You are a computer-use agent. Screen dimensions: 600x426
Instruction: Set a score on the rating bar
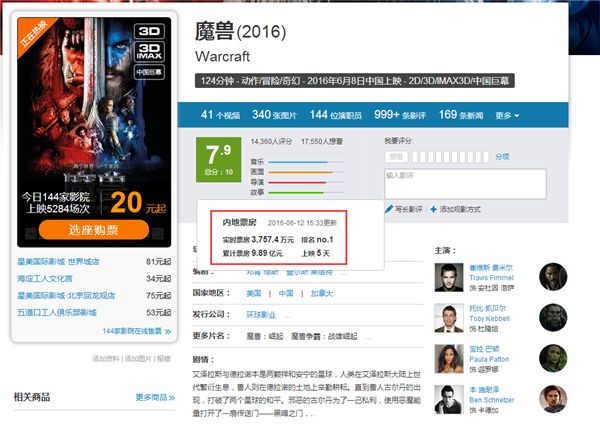(448, 157)
